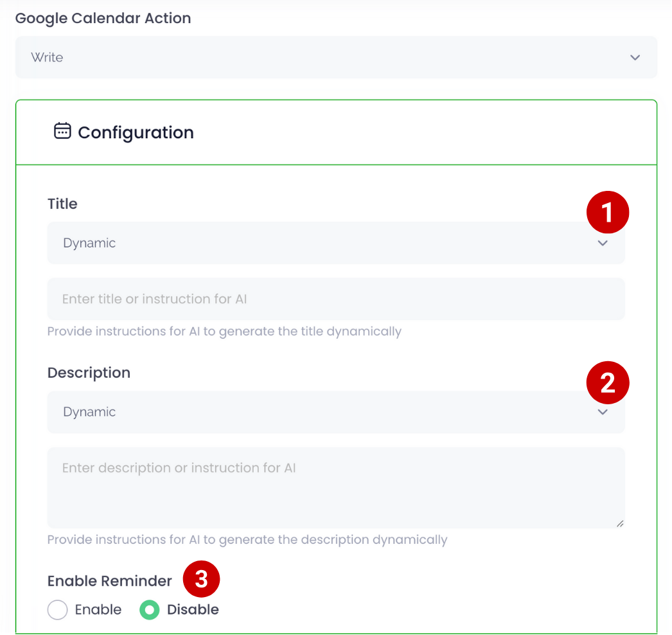This screenshot has width=672, height=635.
Task: Focus the title instruction input field
Action: pyautogui.click(x=335, y=299)
